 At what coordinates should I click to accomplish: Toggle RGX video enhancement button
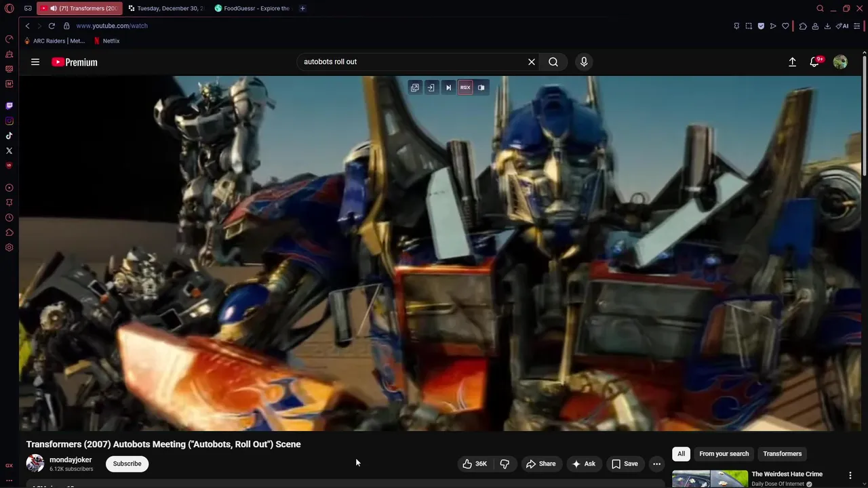tap(465, 87)
